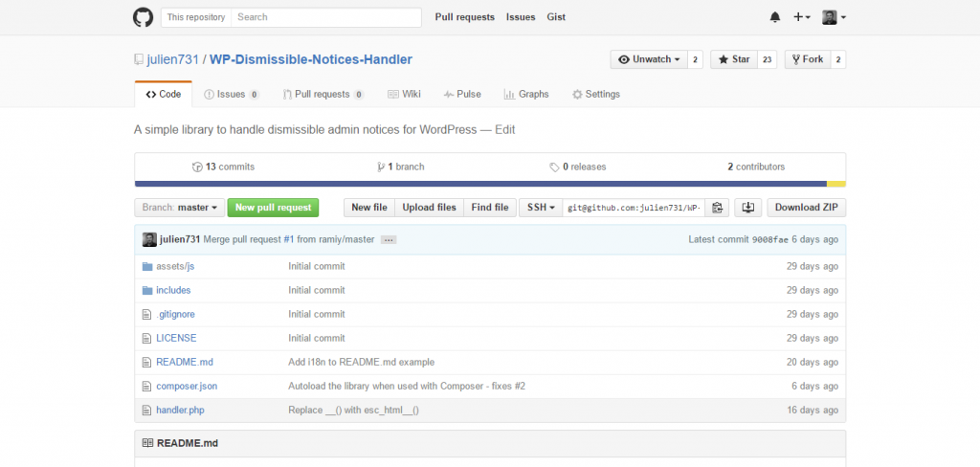Open the Branch: master selector

pyautogui.click(x=179, y=208)
